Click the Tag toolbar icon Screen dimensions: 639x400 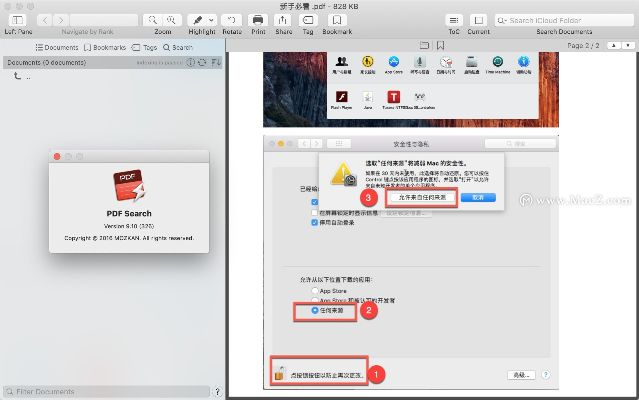click(309, 20)
